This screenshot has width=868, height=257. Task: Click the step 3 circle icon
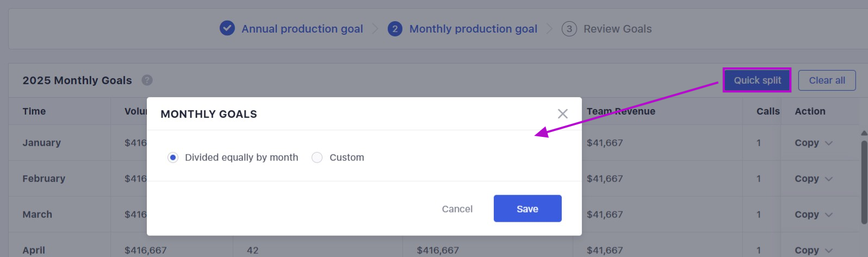[x=569, y=29]
